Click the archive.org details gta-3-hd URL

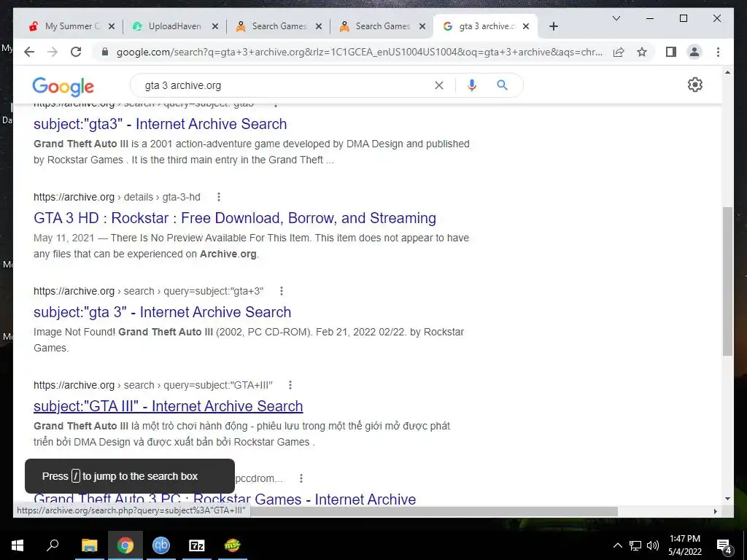117,197
